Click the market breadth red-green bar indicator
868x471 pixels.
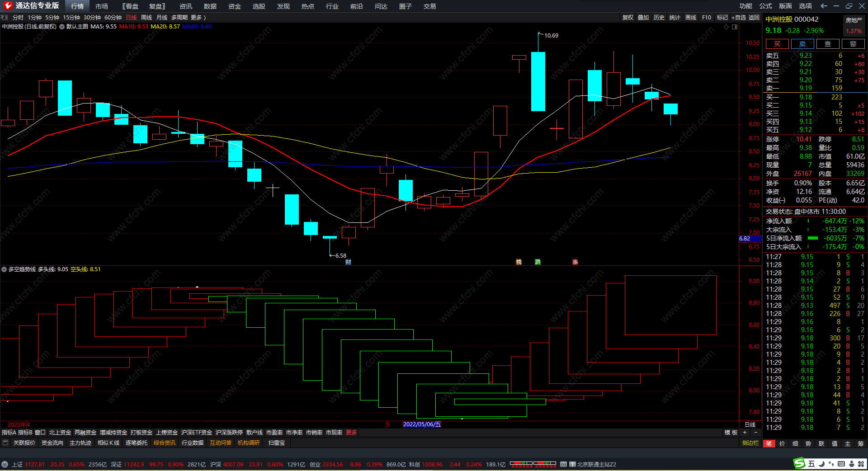pos(533,464)
